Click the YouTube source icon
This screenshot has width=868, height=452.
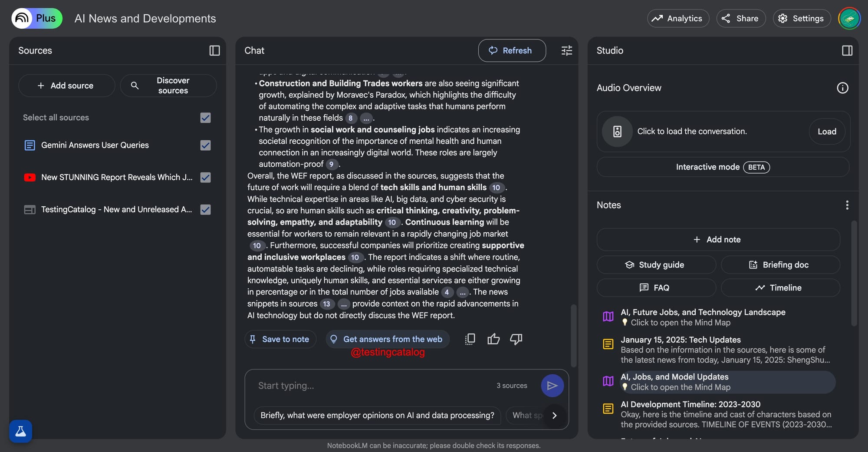click(30, 178)
